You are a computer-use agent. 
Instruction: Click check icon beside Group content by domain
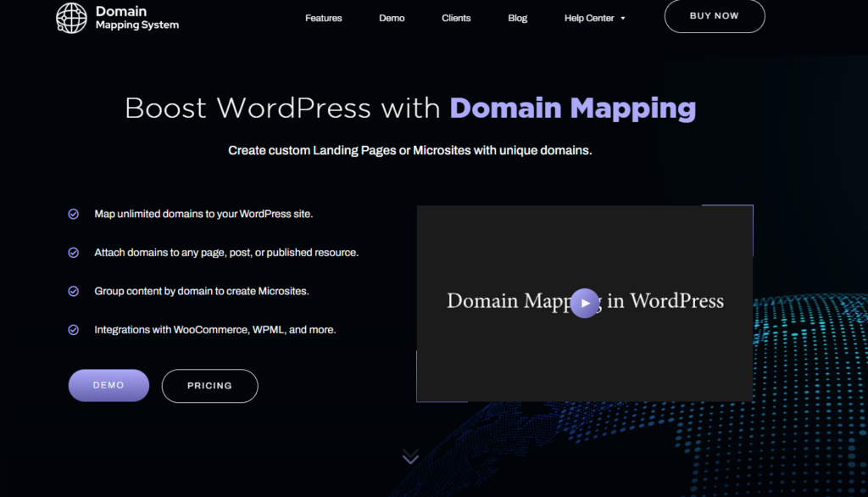(x=73, y=292)
